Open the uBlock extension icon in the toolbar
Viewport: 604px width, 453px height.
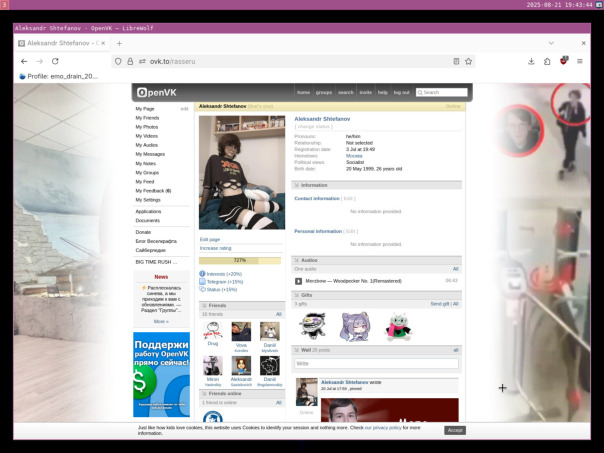[564, 61]
